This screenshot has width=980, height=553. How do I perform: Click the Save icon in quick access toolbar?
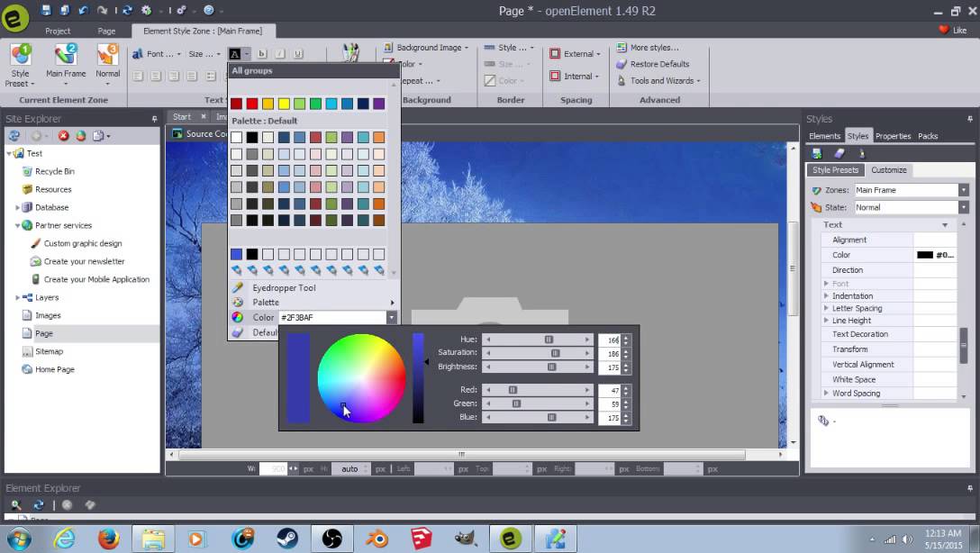point(46,10)
